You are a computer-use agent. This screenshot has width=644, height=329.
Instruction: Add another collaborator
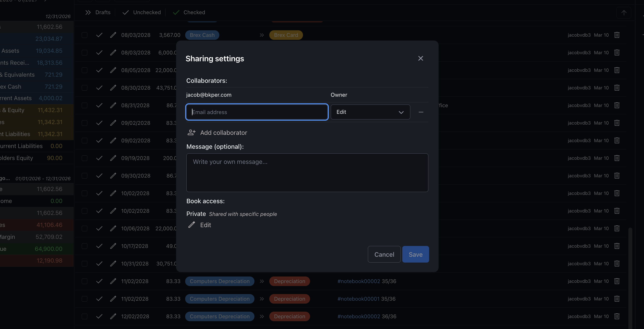217,132
